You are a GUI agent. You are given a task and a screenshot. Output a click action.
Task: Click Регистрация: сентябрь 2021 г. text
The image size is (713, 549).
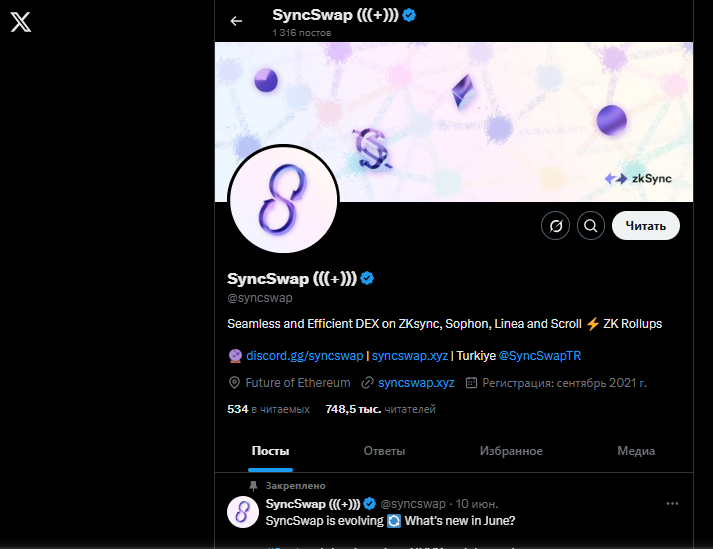(x=564, y=383)
